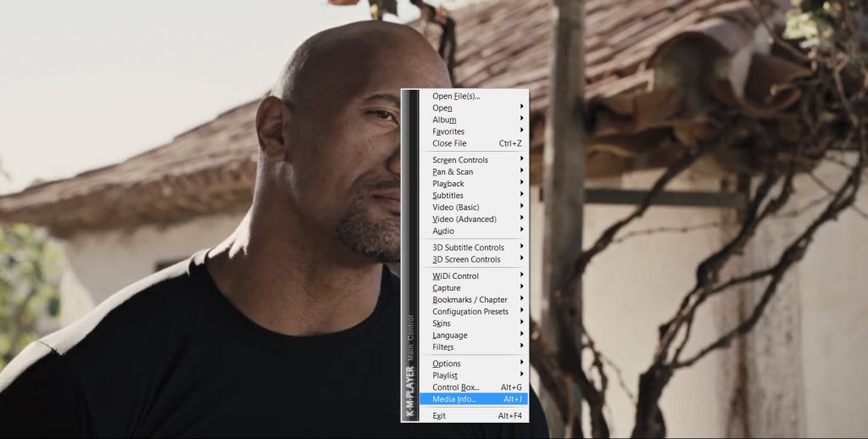868x439 pixels.
Task: Click Exit to close KMPlayer
Action: 439,416
